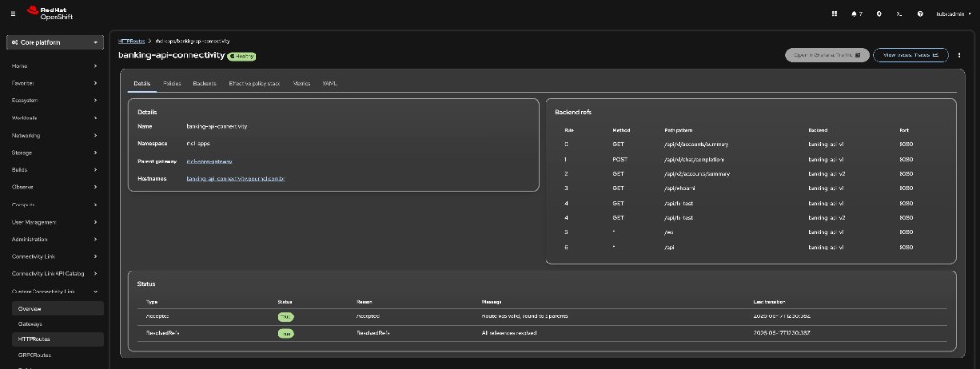The width and height of the screenshot is (980, 369).
Task: Click the View traces button
Action: point(911,54)
